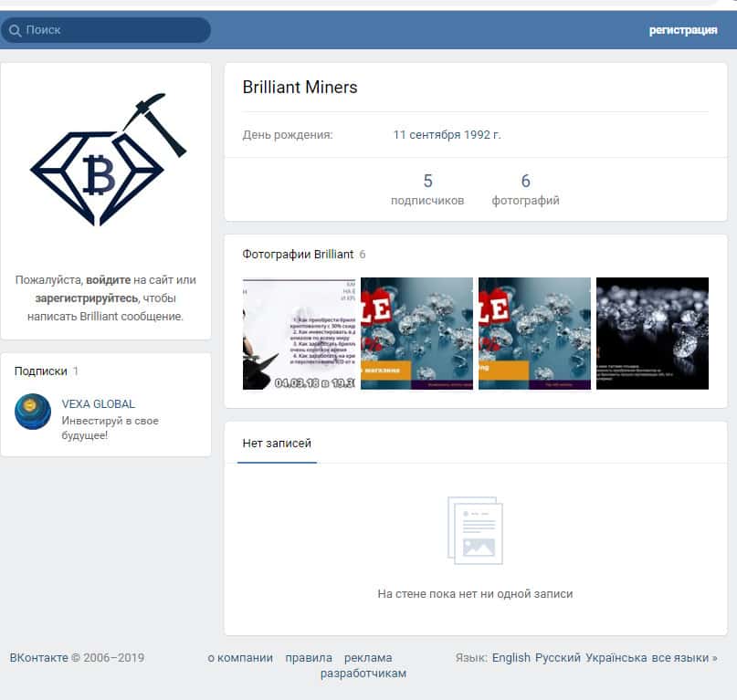Click the 1992 г. birth year link
This screenshot has width=737, height=700.
(482, 135)
